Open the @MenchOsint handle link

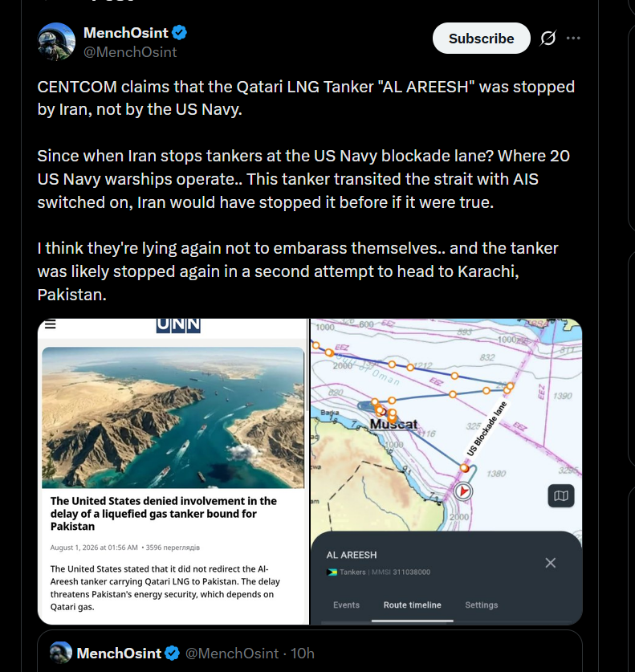click(x=130, y=52)
